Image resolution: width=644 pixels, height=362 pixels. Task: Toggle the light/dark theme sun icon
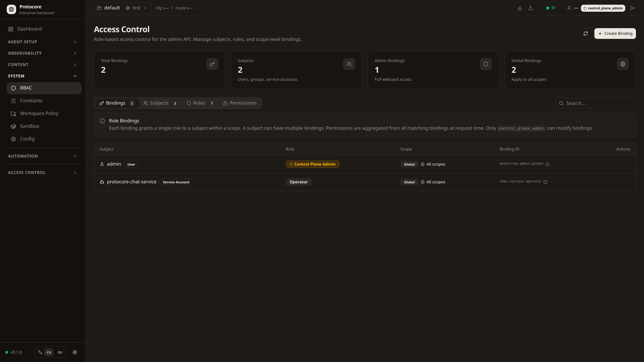pyautogui.click(x=75, y=352)
